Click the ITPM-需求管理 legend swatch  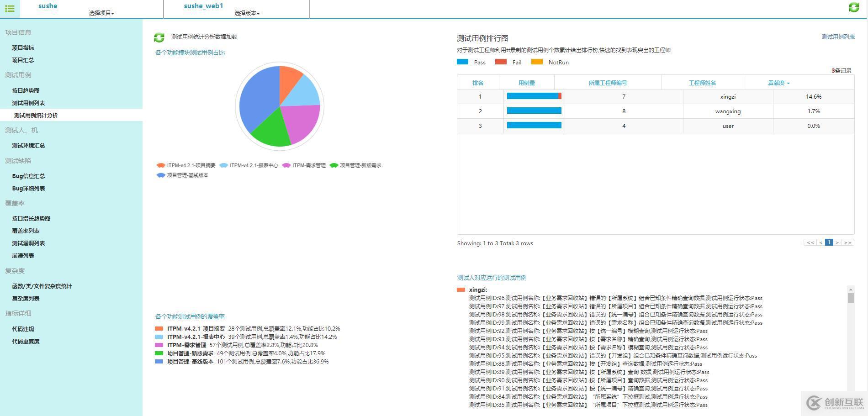(x=286, y=165)
